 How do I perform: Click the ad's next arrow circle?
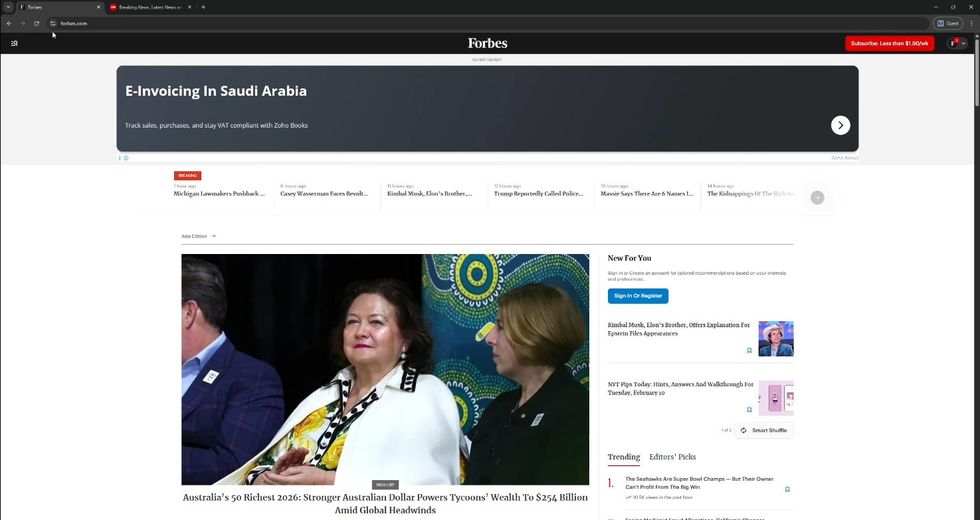coord(840,125)
